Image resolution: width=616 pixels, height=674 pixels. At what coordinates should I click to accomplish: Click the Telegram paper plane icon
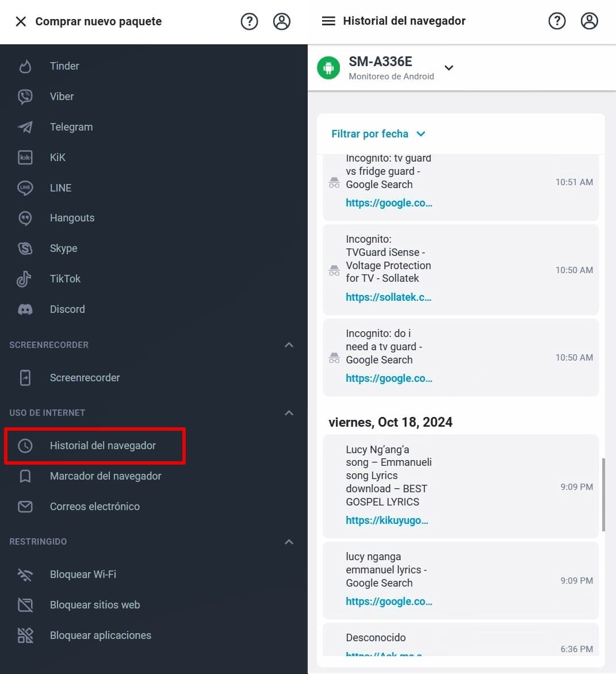click(x=25, y=127)
